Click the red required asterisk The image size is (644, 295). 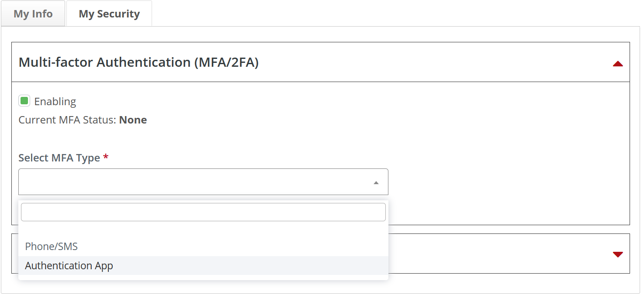point(106,158)
